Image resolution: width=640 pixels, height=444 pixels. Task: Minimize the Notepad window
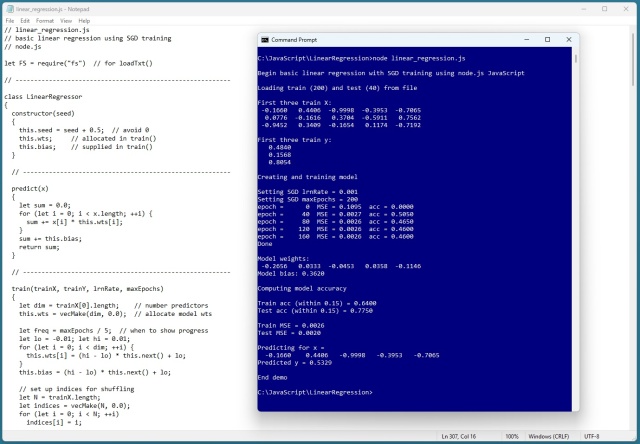(x=584, y=9)
